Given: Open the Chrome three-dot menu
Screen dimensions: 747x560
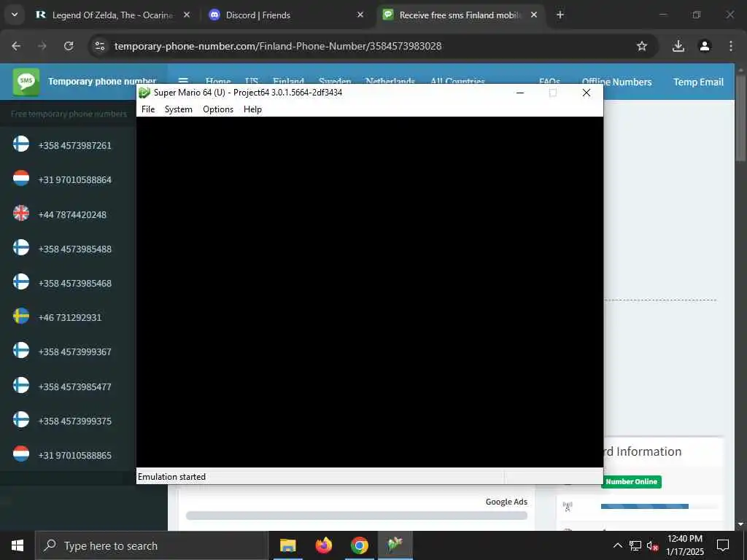Looking at the screenshot, I should [731, 46].
